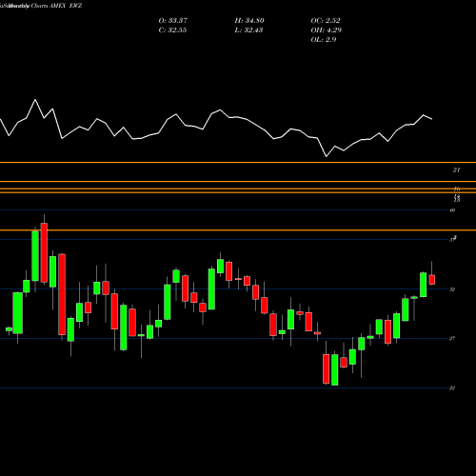The height and width of the screenshot is (476, 476).
Task: Select the close value 'C: 32.55'
Action: click(x=172, y=30)
